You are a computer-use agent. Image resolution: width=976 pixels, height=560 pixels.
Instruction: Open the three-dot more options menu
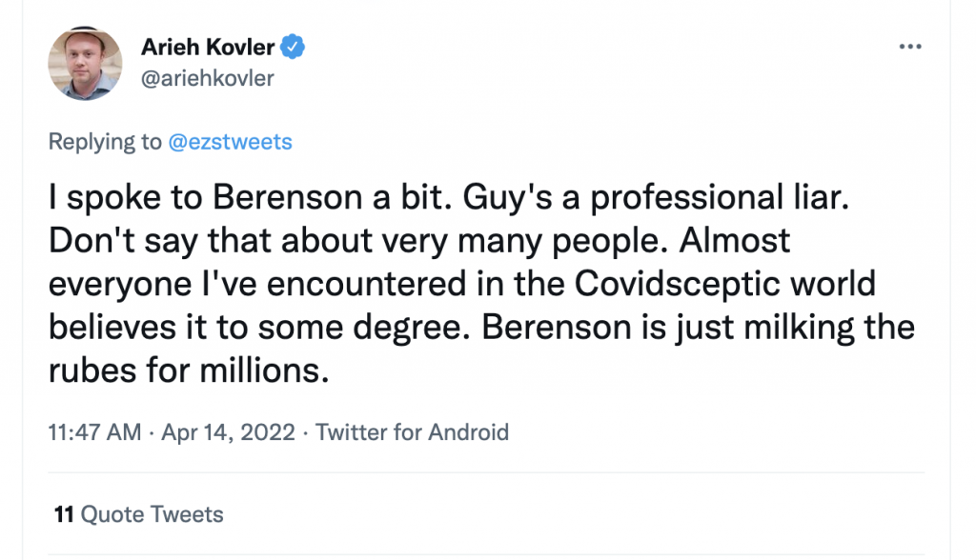(x=911, y=45)
